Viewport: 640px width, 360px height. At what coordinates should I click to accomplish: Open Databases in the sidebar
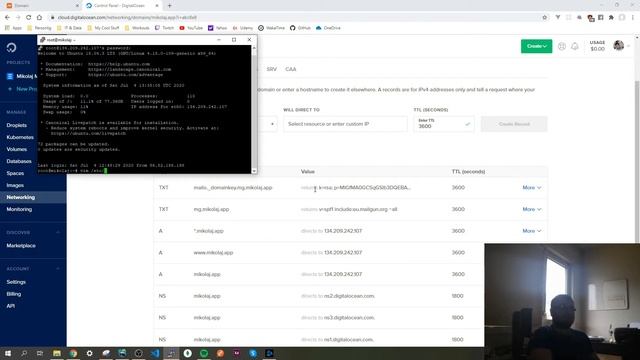click(19, 161)
